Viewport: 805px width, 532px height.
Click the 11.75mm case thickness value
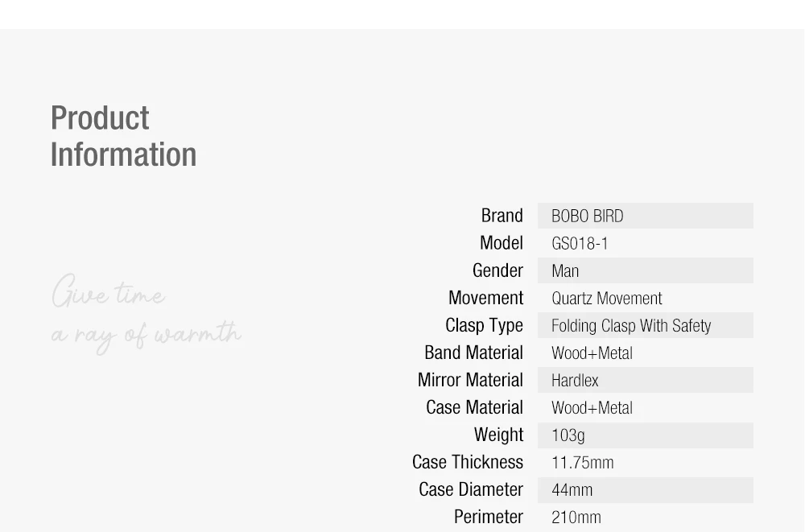583,463
